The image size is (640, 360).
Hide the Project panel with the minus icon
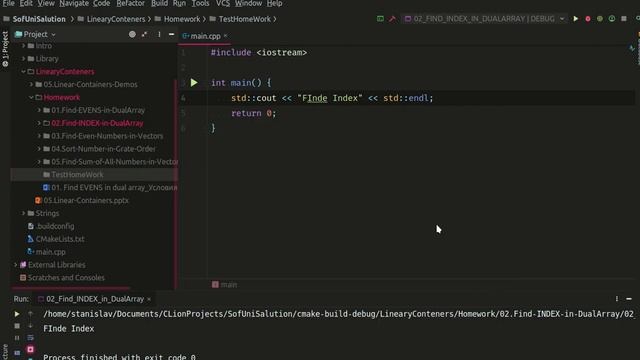click(171, 35)
